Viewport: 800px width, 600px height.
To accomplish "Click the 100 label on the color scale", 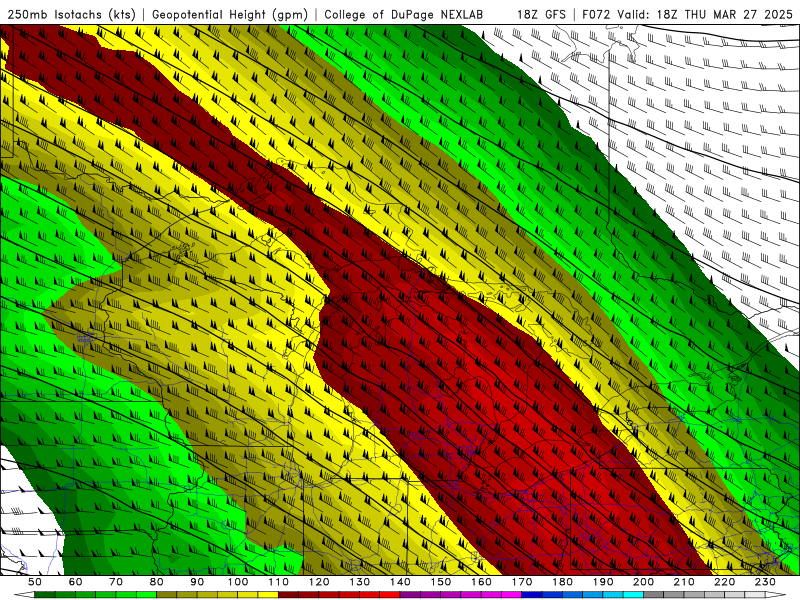I will 238,582.
